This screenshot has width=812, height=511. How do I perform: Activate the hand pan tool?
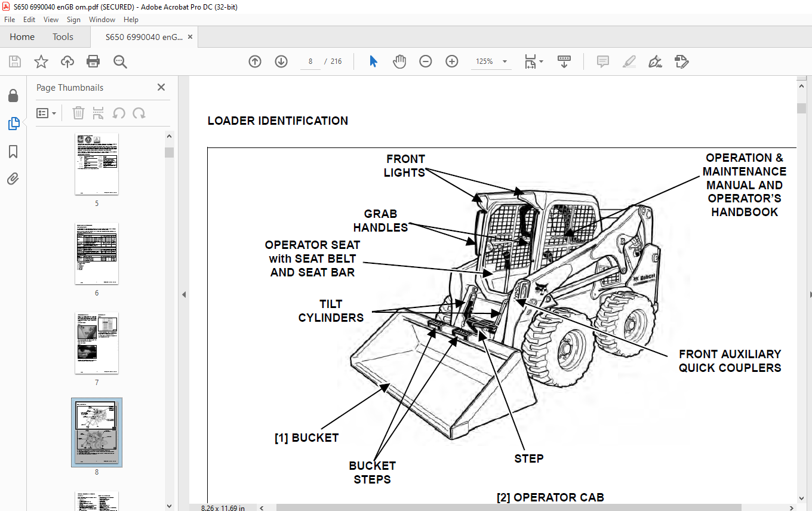pos(399,61)
